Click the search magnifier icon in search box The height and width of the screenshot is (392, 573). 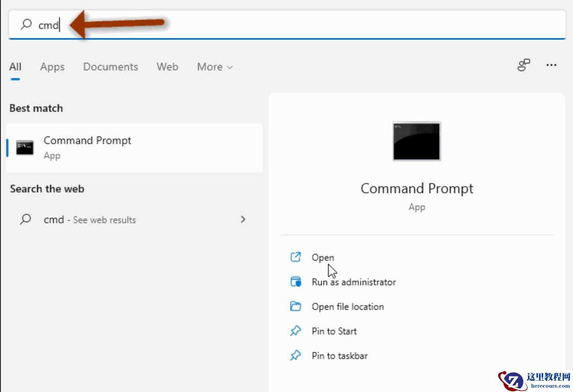pyautogui.click(x=26, y=24)
